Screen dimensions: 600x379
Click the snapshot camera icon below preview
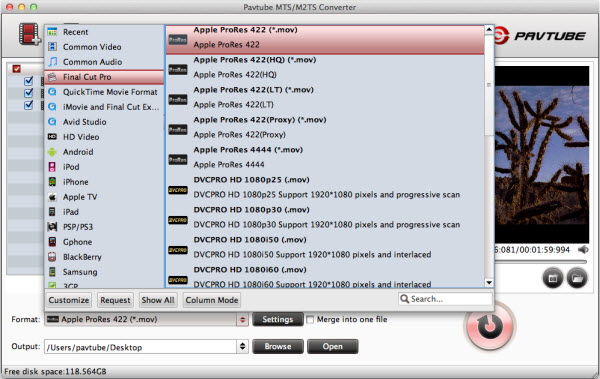[553, 278]
